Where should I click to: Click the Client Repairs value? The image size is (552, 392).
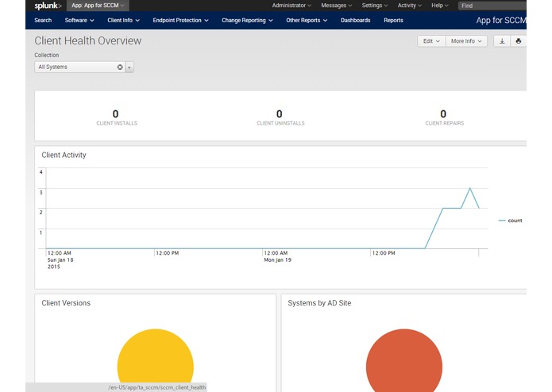(443, 114)
